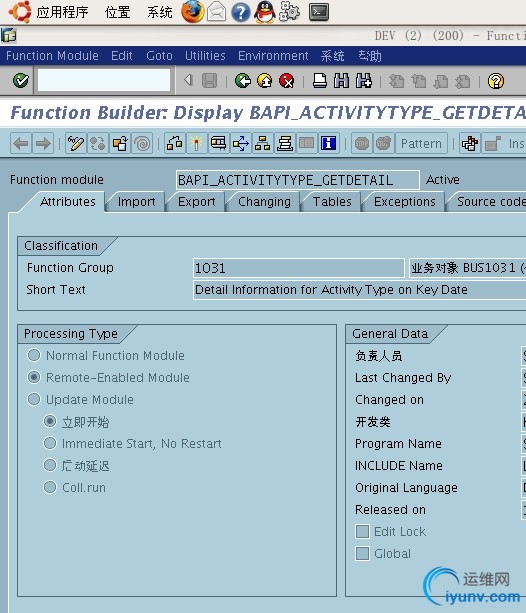Switch to the Source code tab

(491, 201)
